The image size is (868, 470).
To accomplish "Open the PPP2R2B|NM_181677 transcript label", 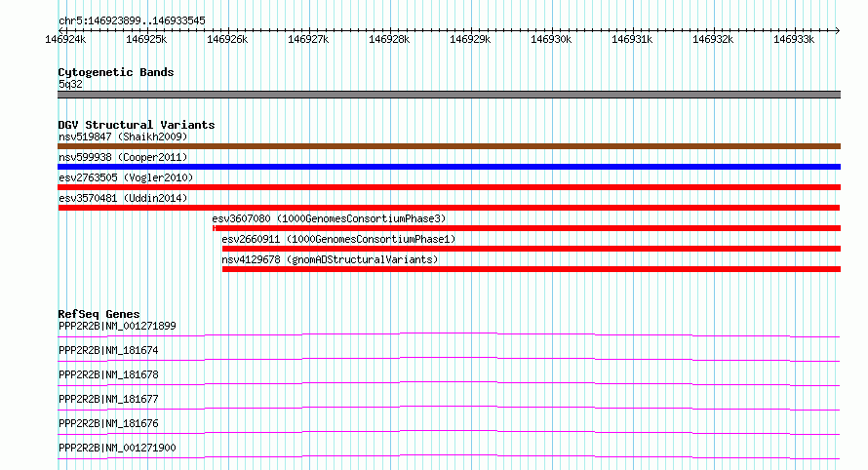I will click(108, 399).
